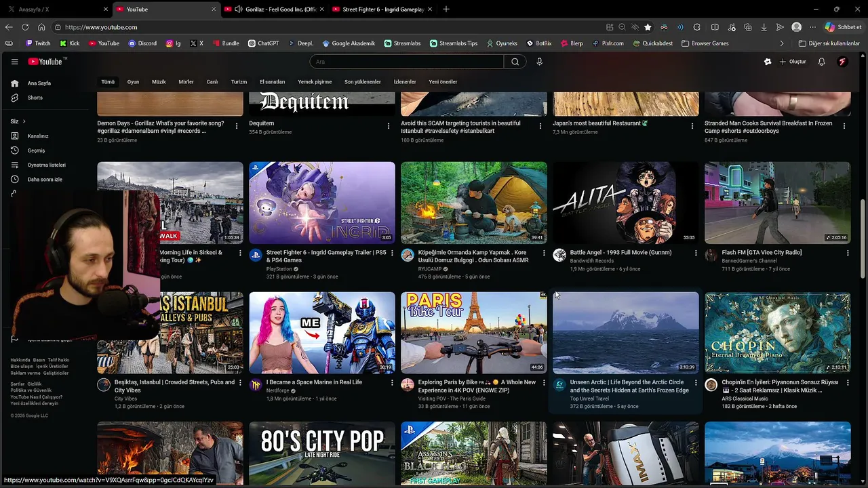This screenshot has height=488, width=868.
Task: Select the Canlı filter chip
Action: click(212, 82)
